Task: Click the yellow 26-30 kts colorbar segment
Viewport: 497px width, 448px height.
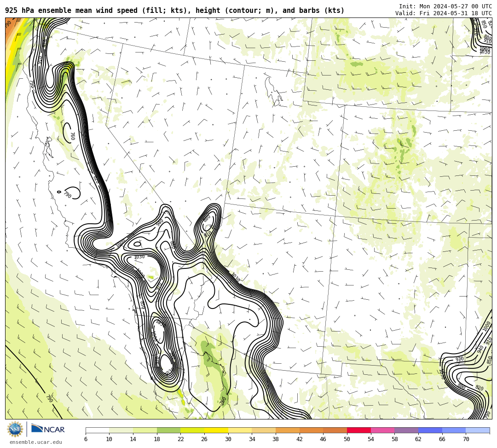Action: point(216,430)
